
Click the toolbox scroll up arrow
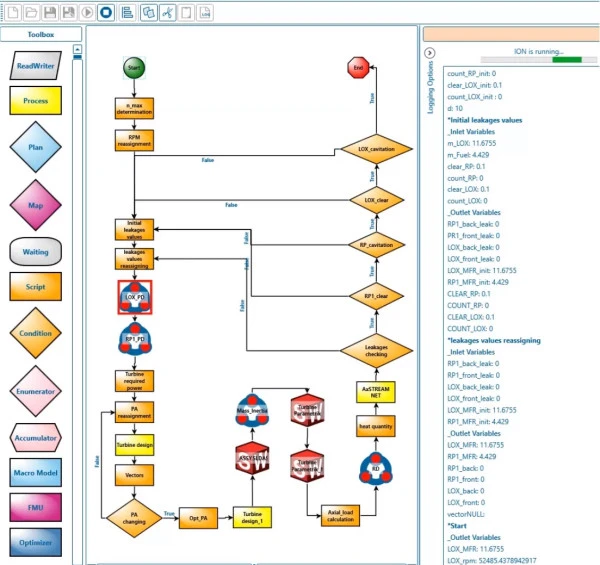click(77, 49)
